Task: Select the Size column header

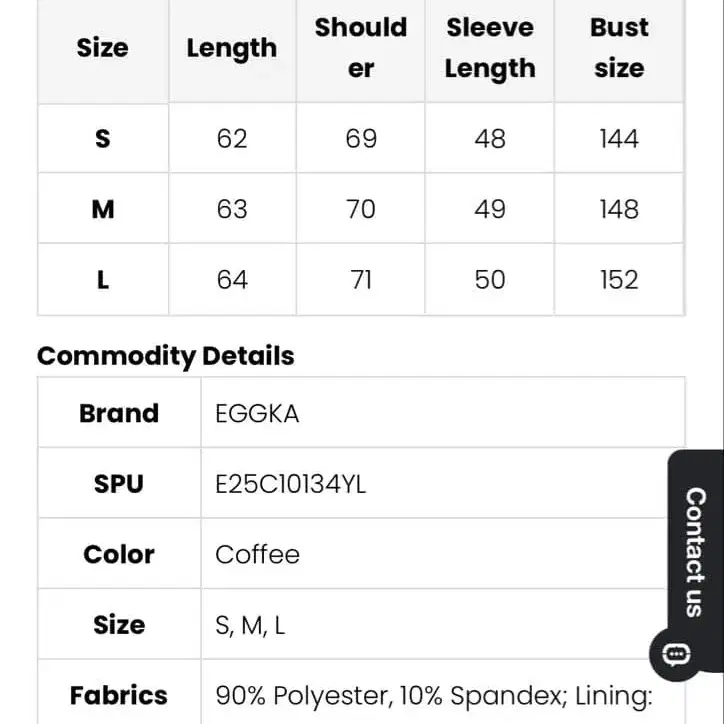Action: tap(103, 48)
